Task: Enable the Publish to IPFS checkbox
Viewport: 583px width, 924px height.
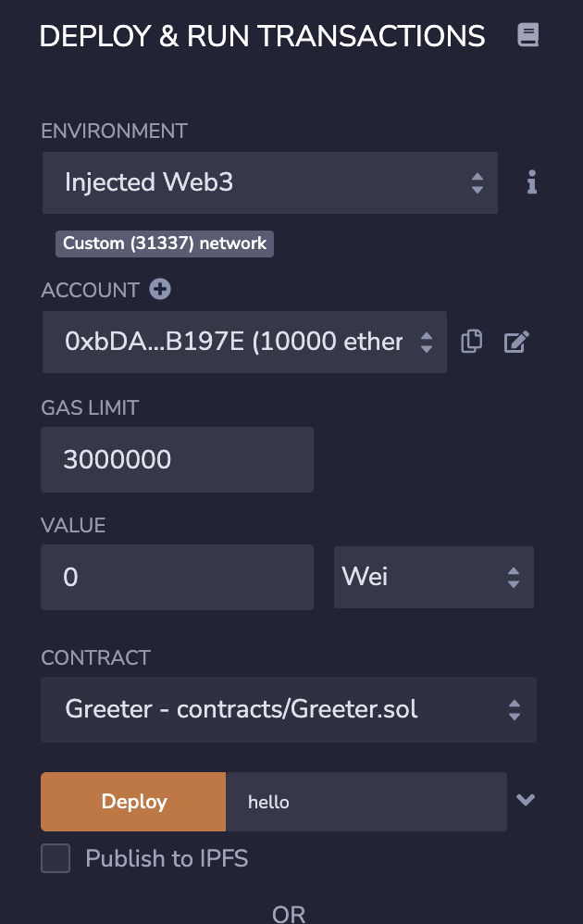Action: point(56,858)
